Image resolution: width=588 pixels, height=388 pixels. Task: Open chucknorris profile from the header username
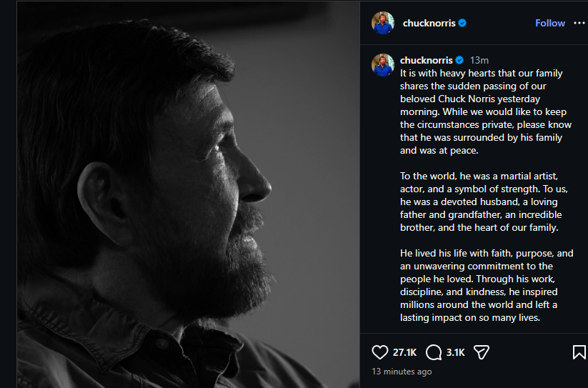[x=429, y=23]
